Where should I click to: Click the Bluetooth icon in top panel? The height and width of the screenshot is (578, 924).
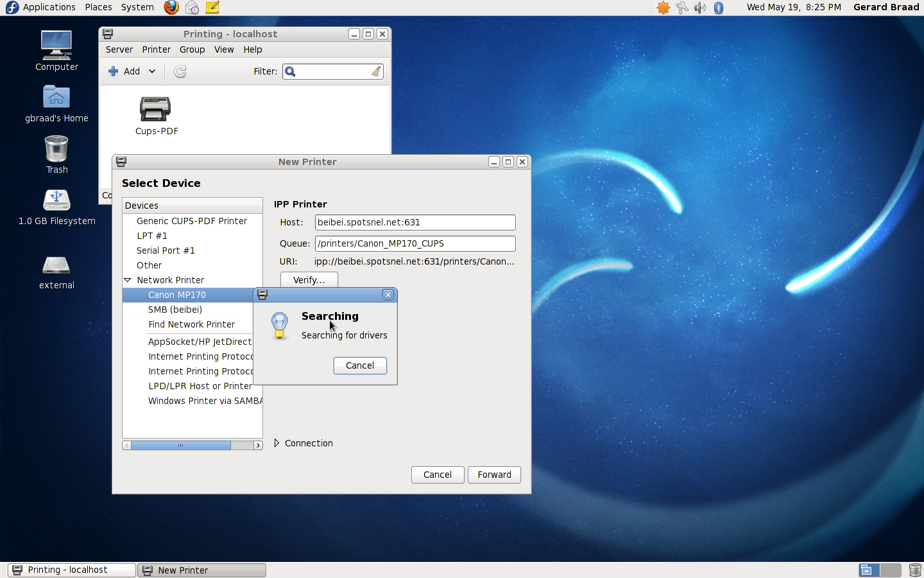coord(719,8)
